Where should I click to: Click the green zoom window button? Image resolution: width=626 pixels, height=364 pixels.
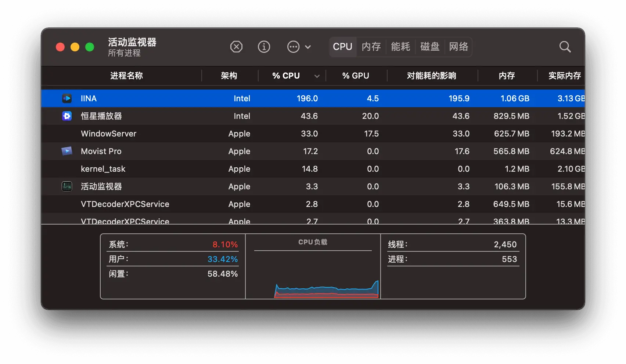(90, 47)
